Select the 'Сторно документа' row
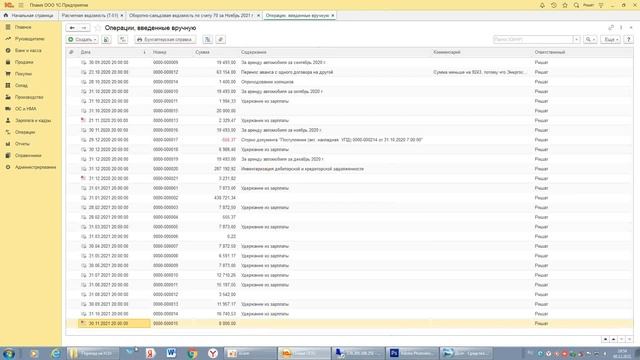The height and width of the screenshot is (360, 640). tap(349, 140)
